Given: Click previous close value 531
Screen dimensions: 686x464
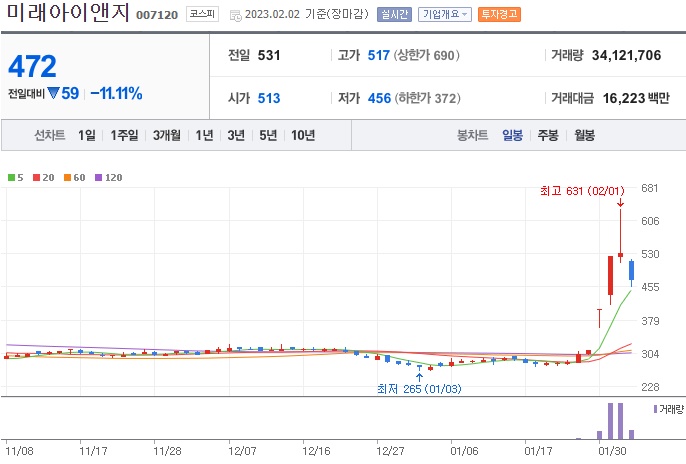Looking at the screenshot, I should tap(269, 56).
